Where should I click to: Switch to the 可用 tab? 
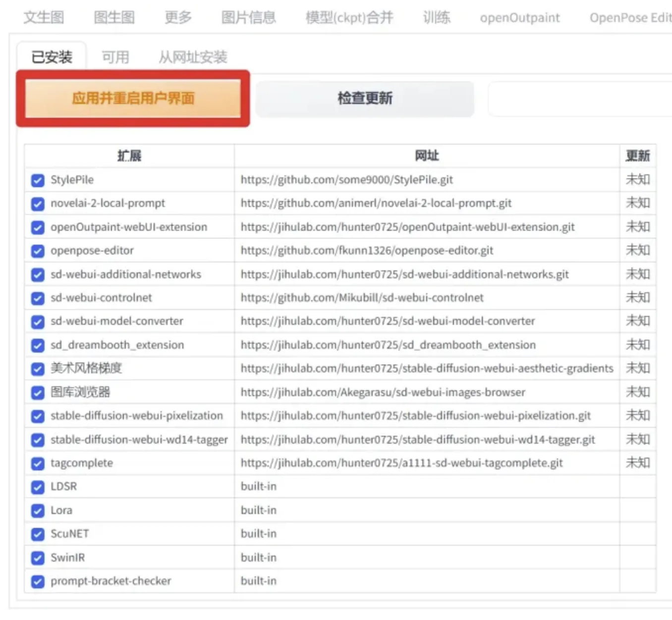click(x=115, y=57)
